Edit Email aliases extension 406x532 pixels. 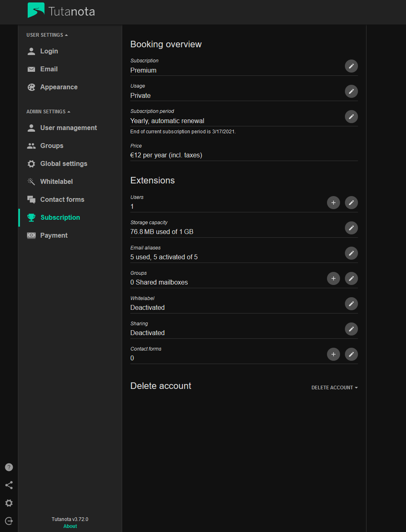[x=351, y=253]
